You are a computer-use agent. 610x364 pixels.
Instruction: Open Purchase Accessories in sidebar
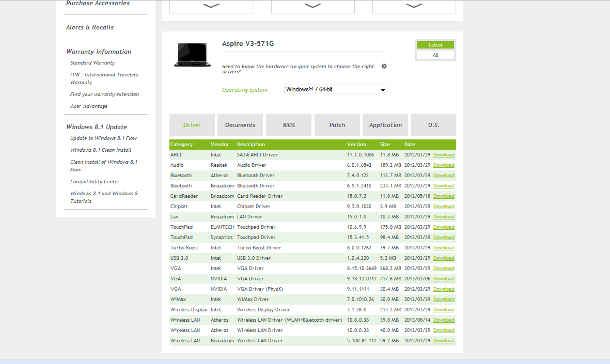click(x=98, y=3)
